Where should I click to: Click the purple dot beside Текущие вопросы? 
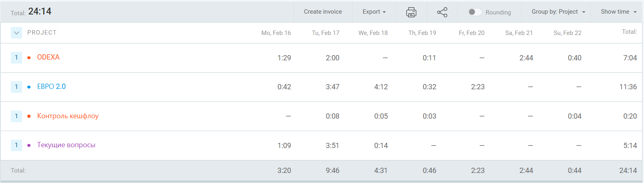29,145
